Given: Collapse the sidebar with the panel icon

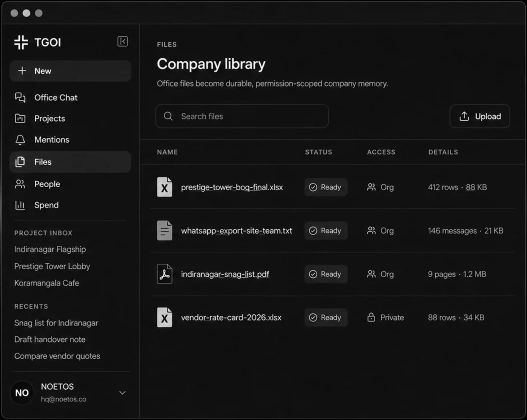Looking at the screenshot, I should [122, 41].
